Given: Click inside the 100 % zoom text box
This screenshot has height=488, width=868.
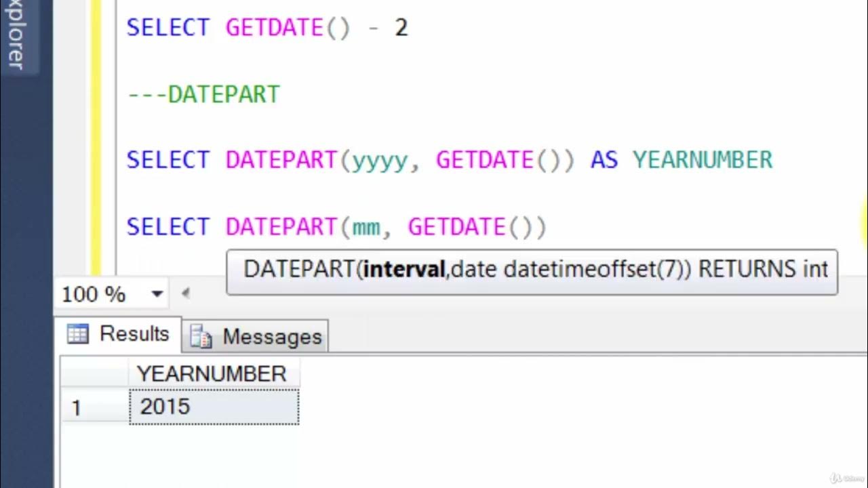Looking at the screenshot, I should [94, 294].
